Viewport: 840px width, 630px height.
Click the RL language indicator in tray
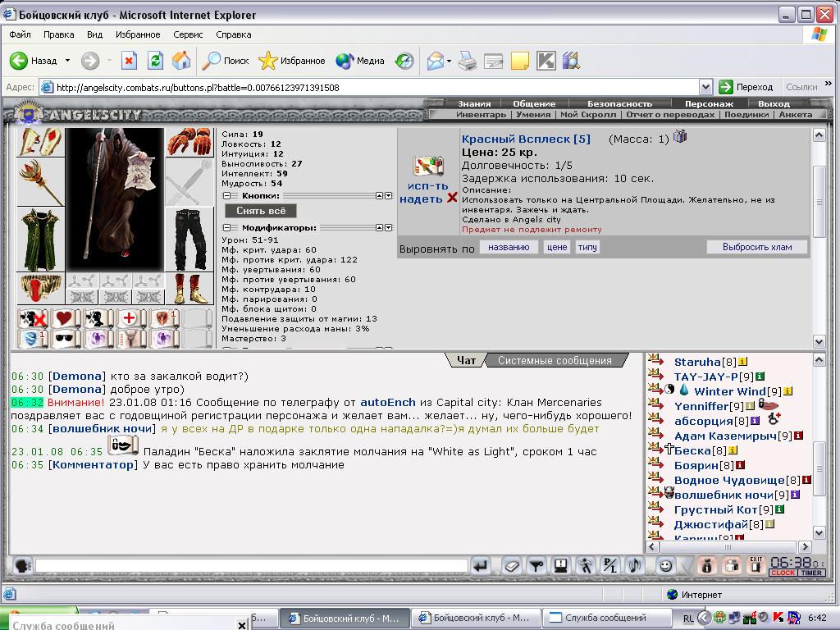coord(688,619)
